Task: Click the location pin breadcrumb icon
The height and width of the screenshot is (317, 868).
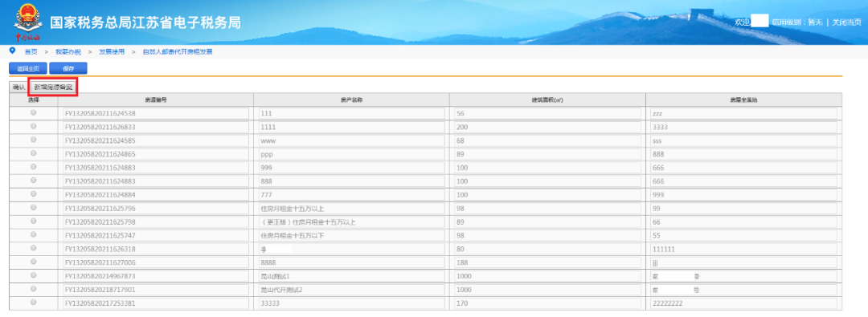Action: 12,51
